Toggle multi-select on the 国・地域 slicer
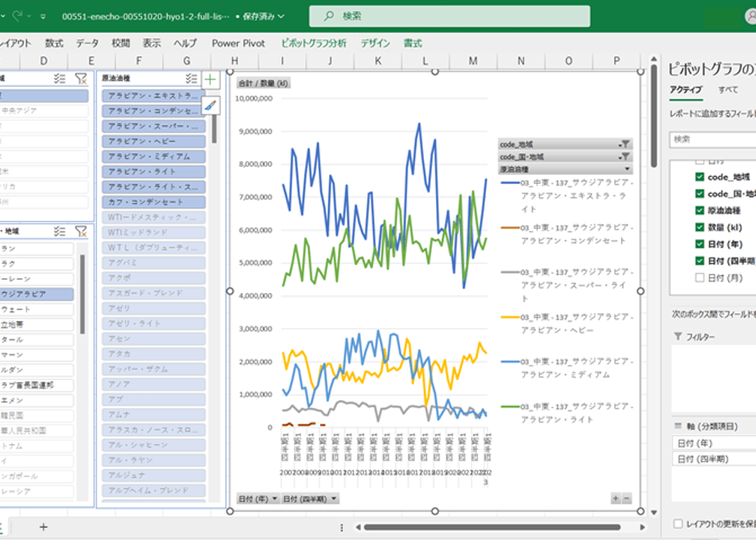The image size is (756, 540). pos(59,232)
